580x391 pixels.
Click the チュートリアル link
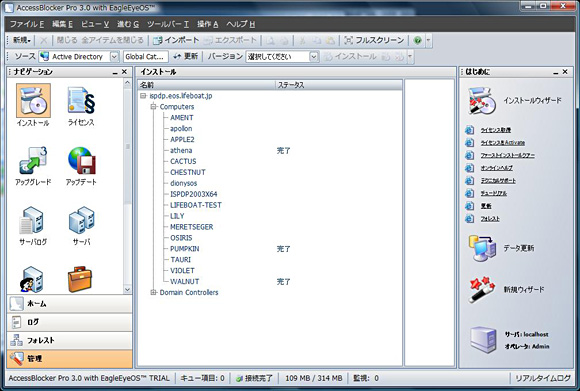[x=493, y=193]
